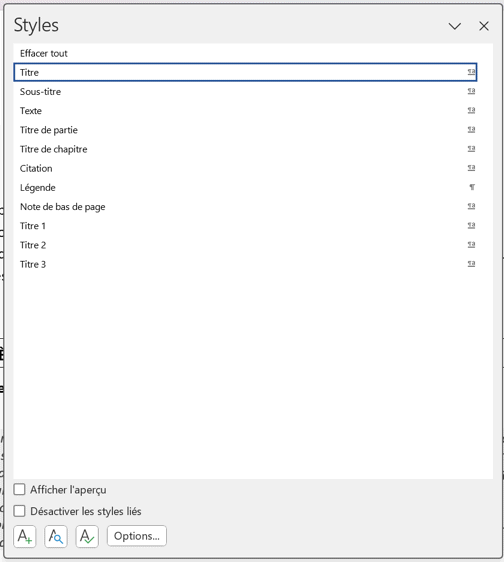
Task: Toggle Désactiver les styles liés checkbox
Action: coord(19,511)
